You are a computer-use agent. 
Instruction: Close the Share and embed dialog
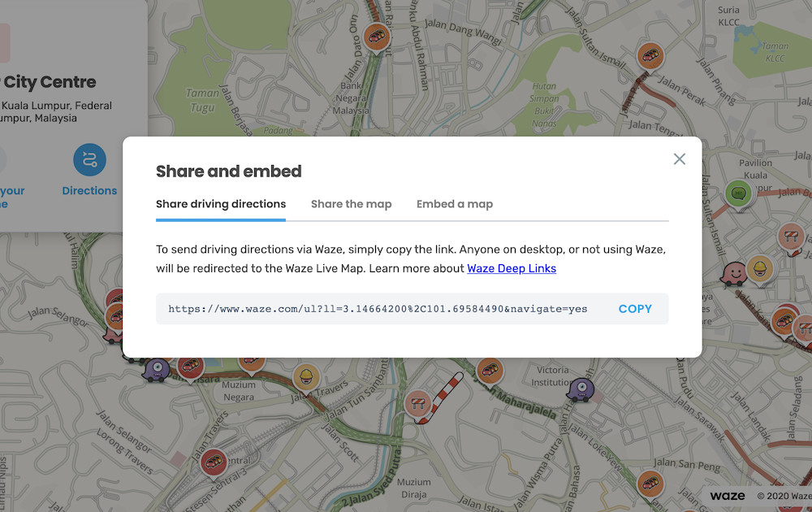coord(680,159)
